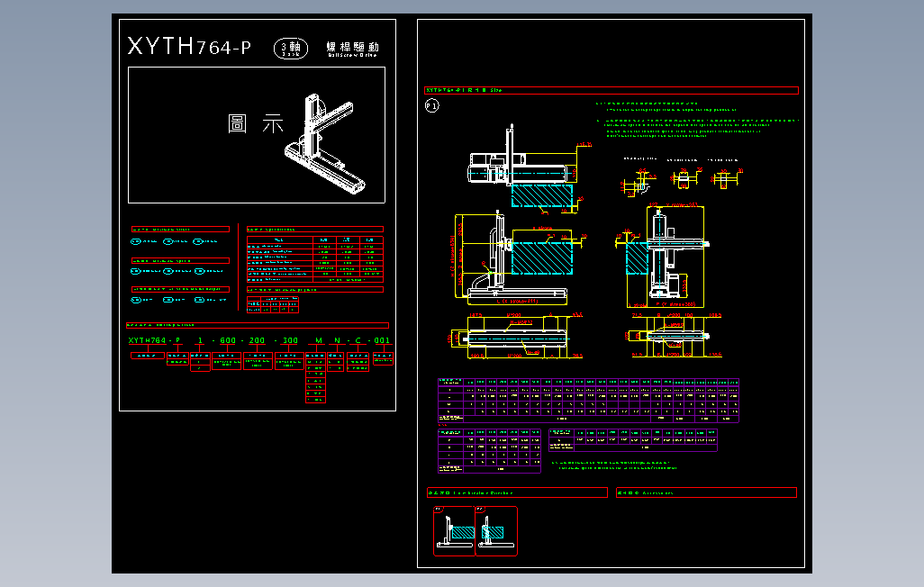Select the red specifications table
Screen dimensions: 924x587
(x=314, y=258)
